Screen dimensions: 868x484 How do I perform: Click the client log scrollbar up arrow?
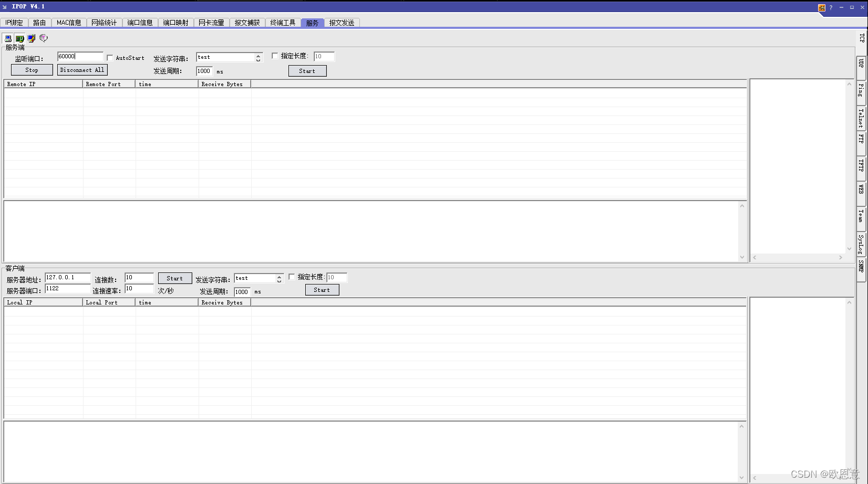[742, 426]
